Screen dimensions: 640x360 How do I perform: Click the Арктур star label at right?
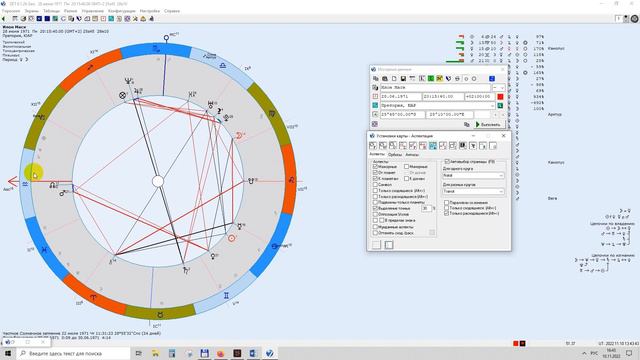[x=555, y=115]
